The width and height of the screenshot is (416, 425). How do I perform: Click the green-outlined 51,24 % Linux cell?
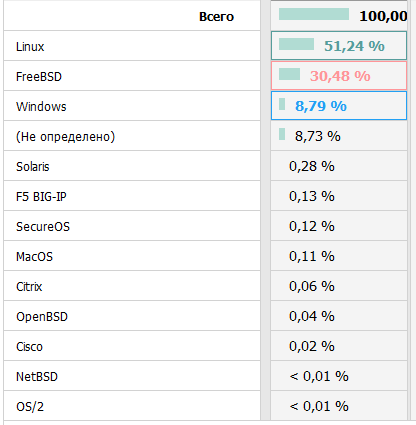tap(339, 46)
